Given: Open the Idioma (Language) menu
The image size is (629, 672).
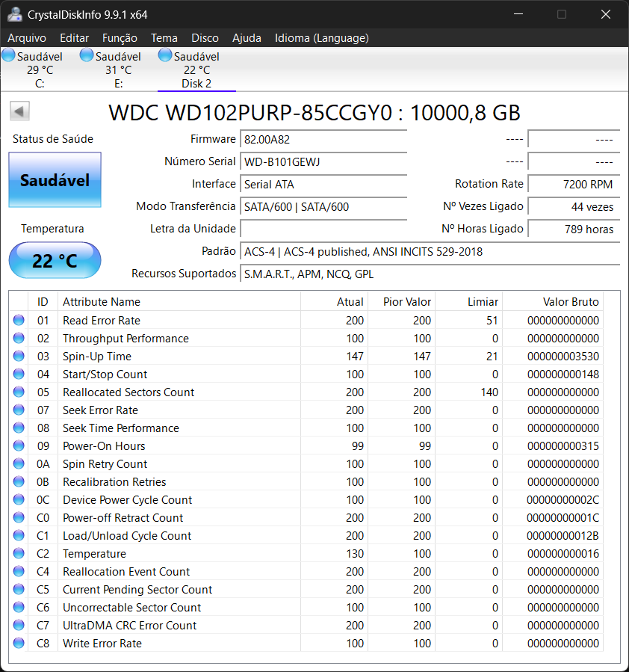Looking at the screenshot, I should pos(321,38).
